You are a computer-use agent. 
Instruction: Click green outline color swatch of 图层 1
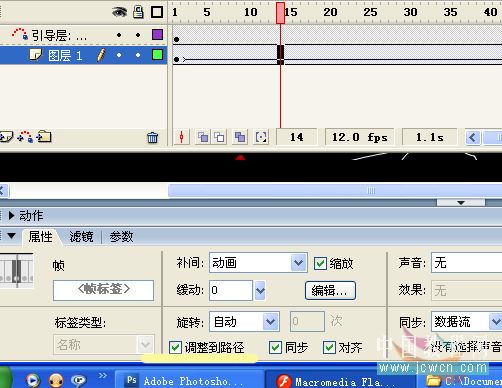(157, 55)
